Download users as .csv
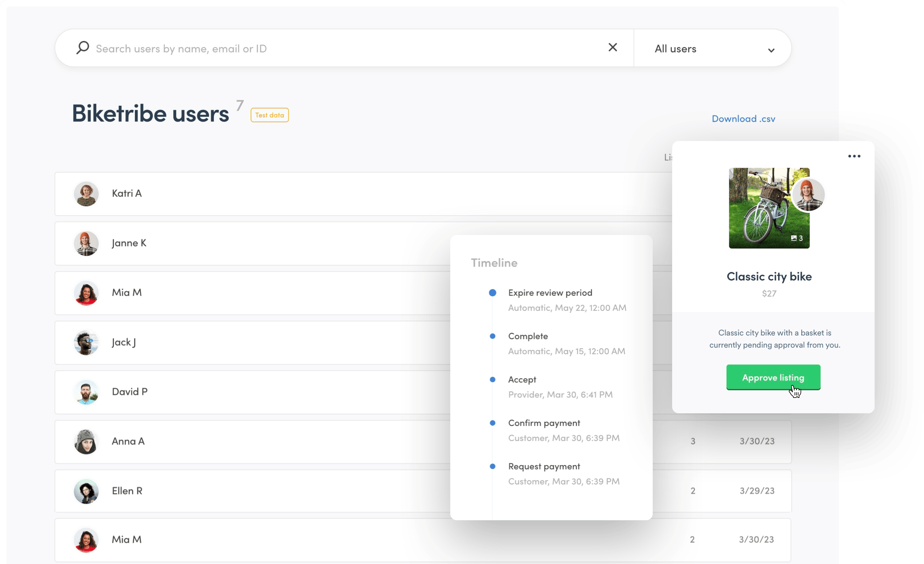The width and height of the screenshot is (924, 564). (743, 118)
